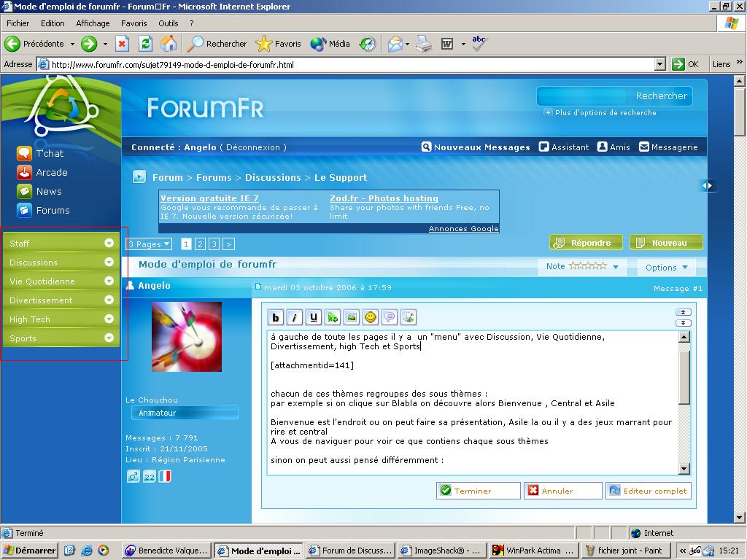This screenshot has width=747, height=560.
Task: Toggle italic formatting in the editor
Action: [295, 317]
